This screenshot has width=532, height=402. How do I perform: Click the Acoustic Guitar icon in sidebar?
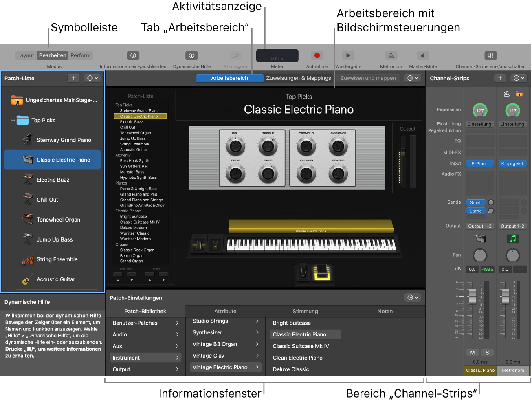[28, 279]
